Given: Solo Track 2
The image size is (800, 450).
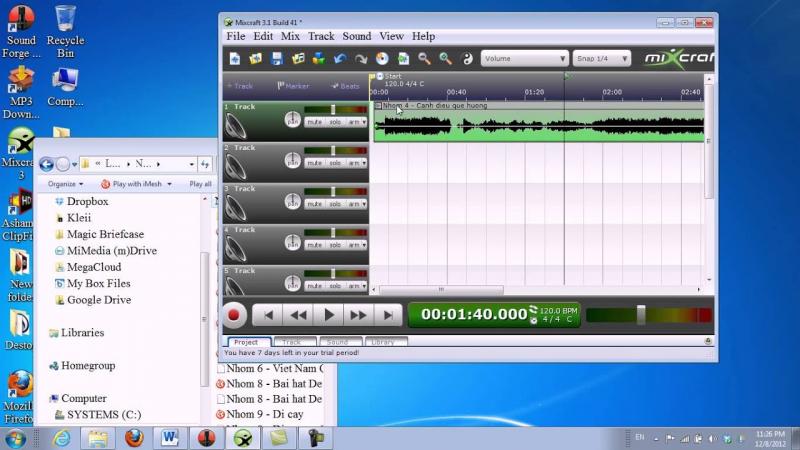Looking at the screenshot, I should (x=335, y=163).
